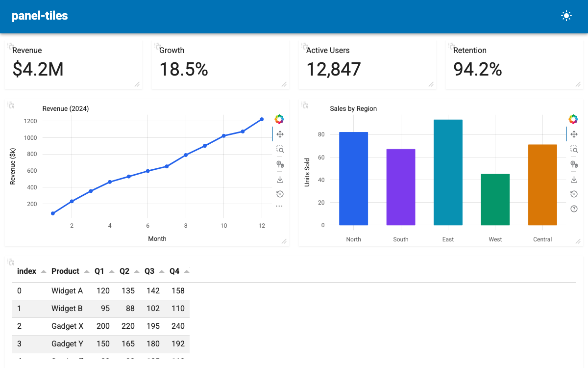Sort table by the Q3 column arrow

tap(161, 272)
